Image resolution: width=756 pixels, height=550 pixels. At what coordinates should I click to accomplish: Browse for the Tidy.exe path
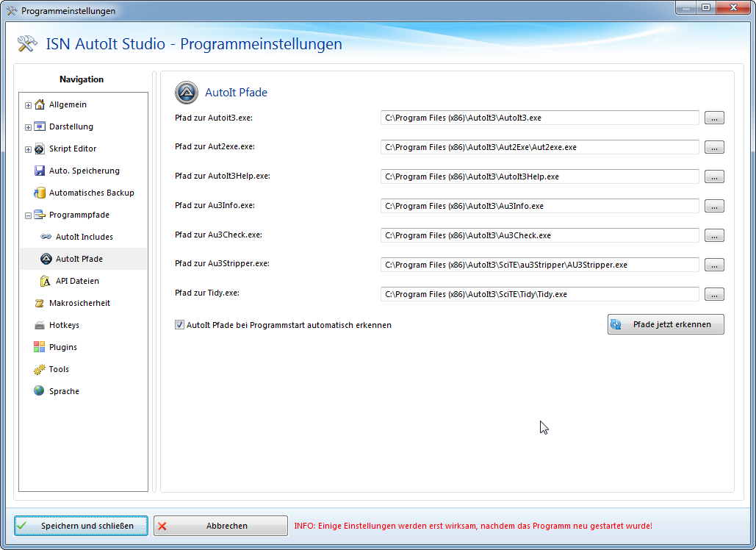pos(714,294)
